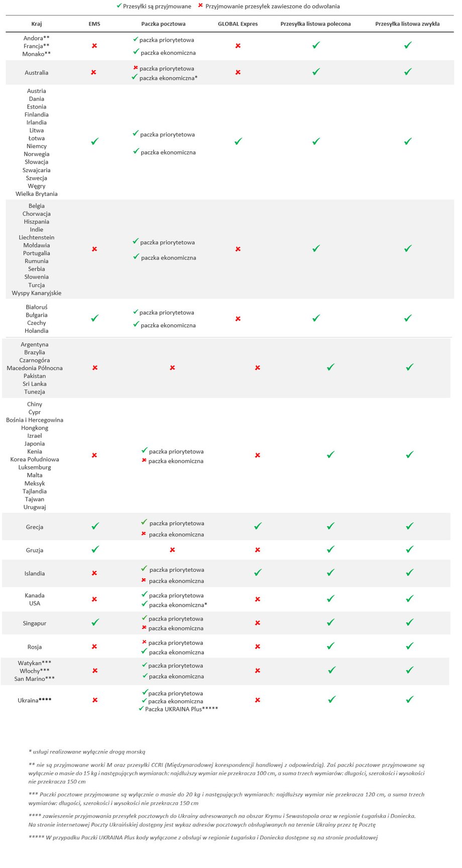The height and width of the screenshot is (868, 462).
Task: Click the 'Przesyłka listowa zwykła' column header
Action: (408, 24)
